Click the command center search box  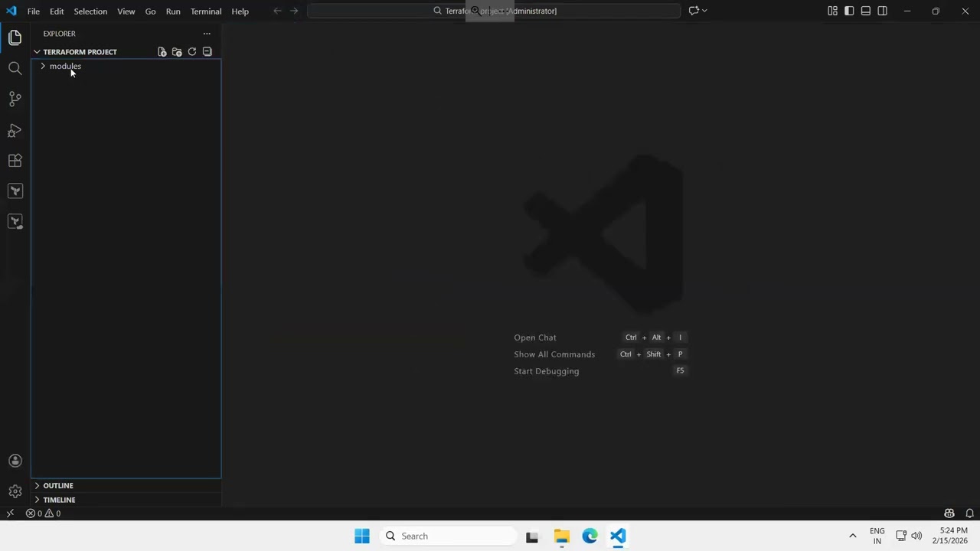(x=494, y=11)
